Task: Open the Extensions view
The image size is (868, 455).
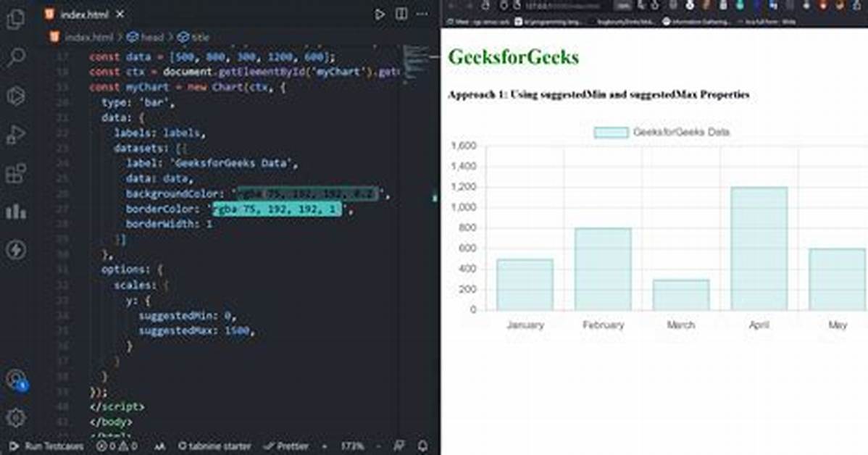Action: 15,172
